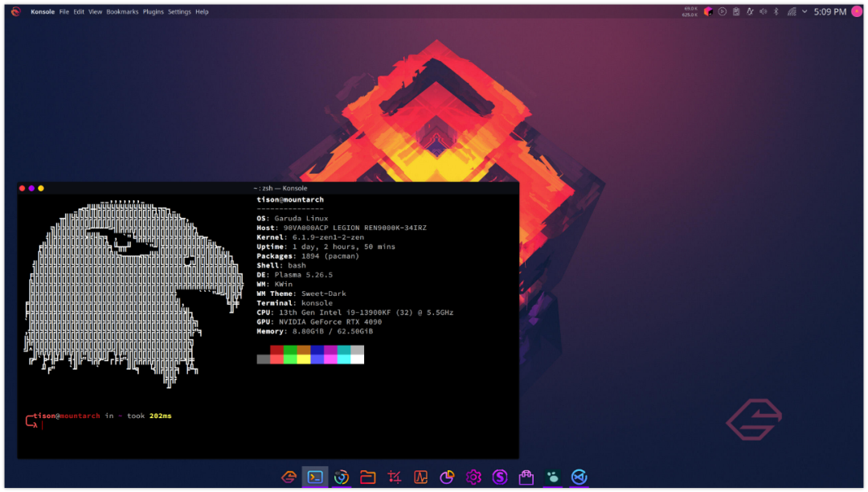Open the media player tray icon

point(723,11)
